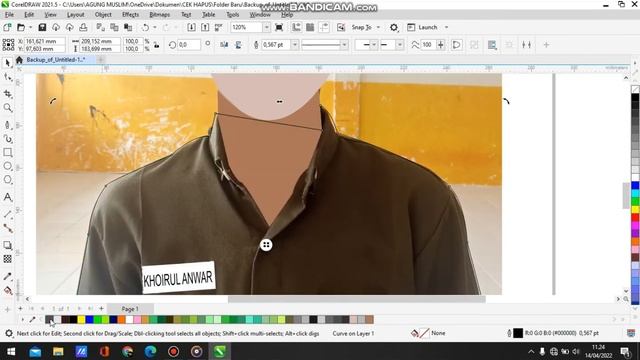Click the horizontal scrollbar thumb

(357, 299)
